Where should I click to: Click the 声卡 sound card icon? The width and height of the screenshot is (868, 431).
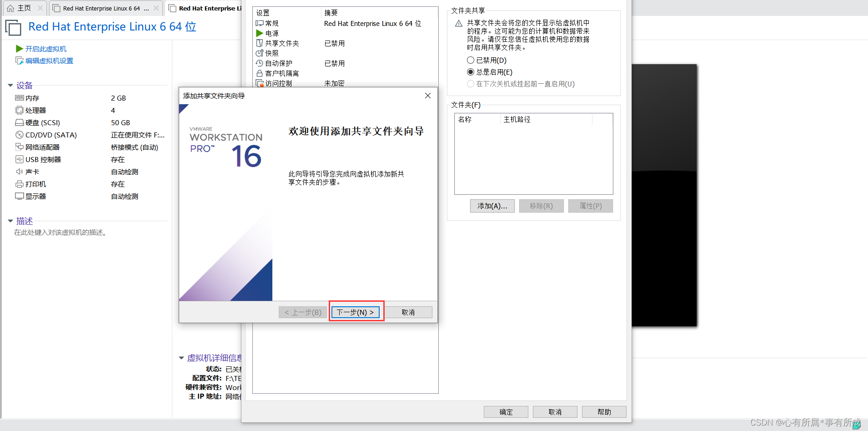pos(20,172)
